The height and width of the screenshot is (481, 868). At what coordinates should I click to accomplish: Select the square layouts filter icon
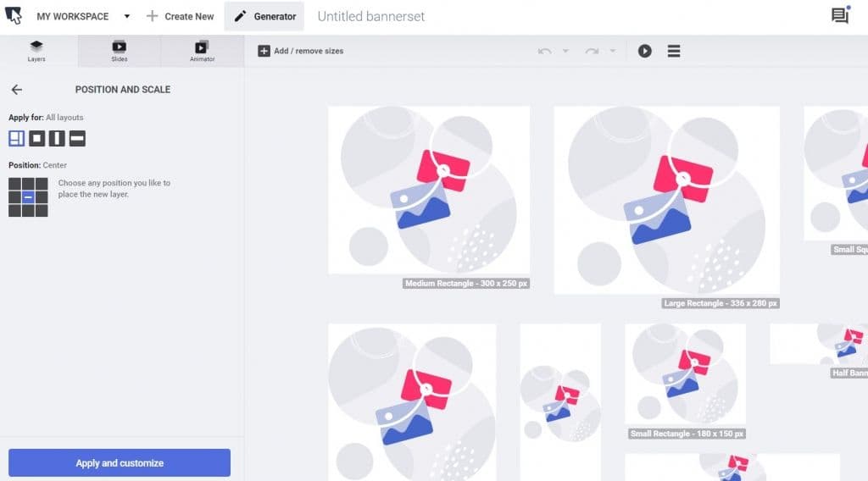tap(37, 138)
